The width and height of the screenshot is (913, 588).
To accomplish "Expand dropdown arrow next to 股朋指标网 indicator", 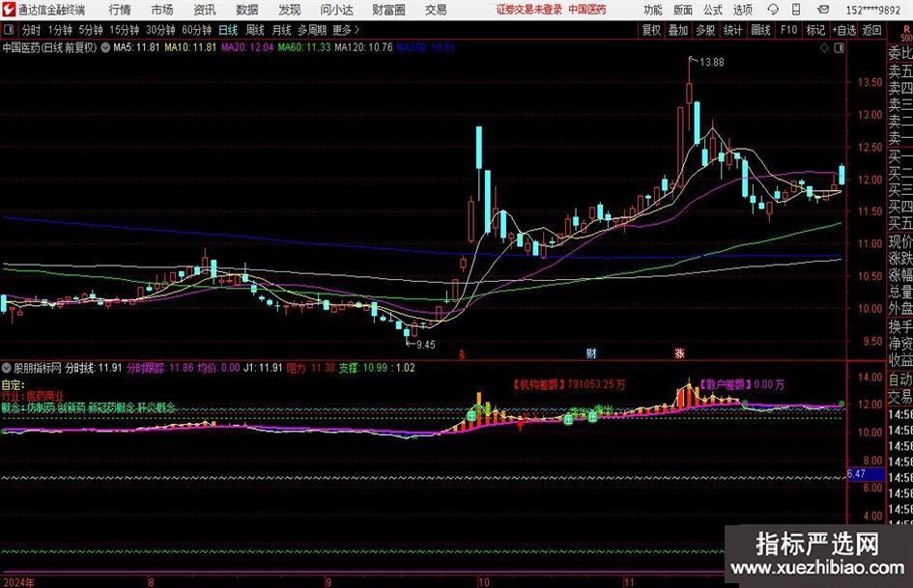I will tap(7, 368).
